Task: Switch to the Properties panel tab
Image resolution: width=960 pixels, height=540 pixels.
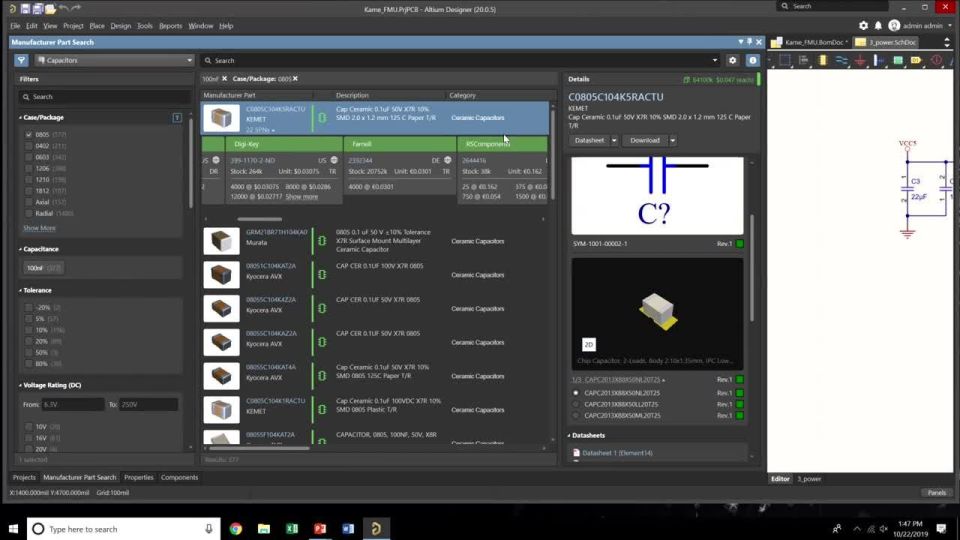Action: [138, 478]
